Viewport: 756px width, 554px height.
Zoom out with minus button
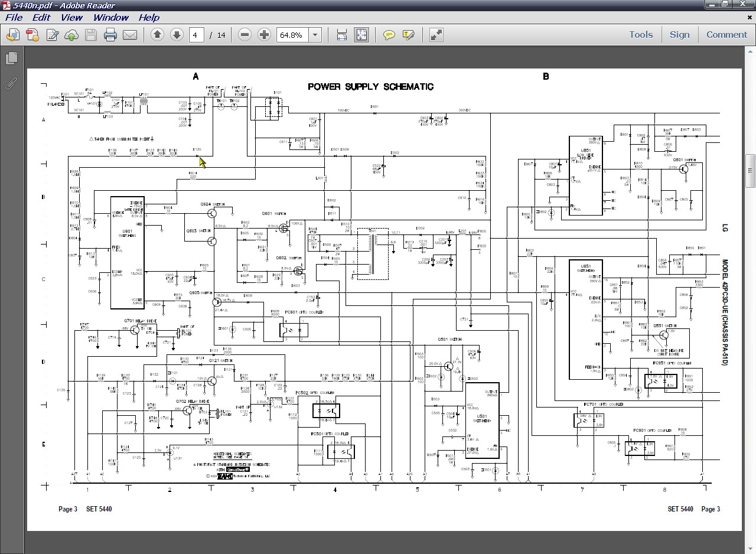(x=245, y=35)
